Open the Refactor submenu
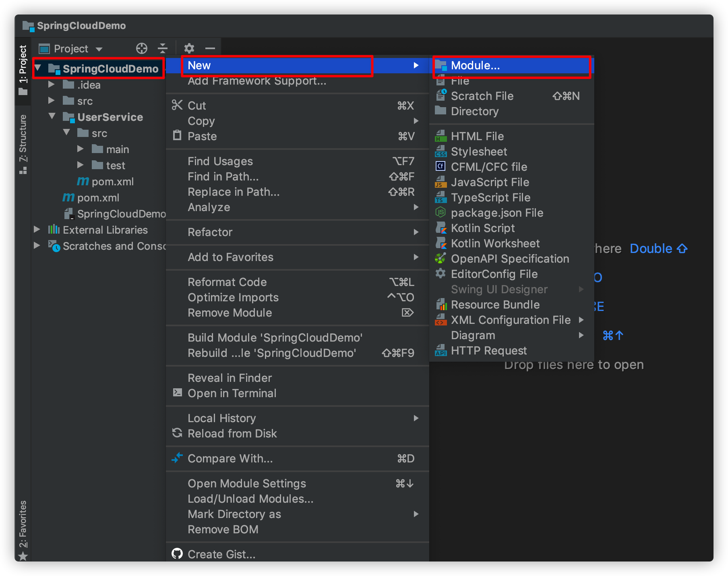Viewport: 728px width, 576px height. tap(298, 232)
